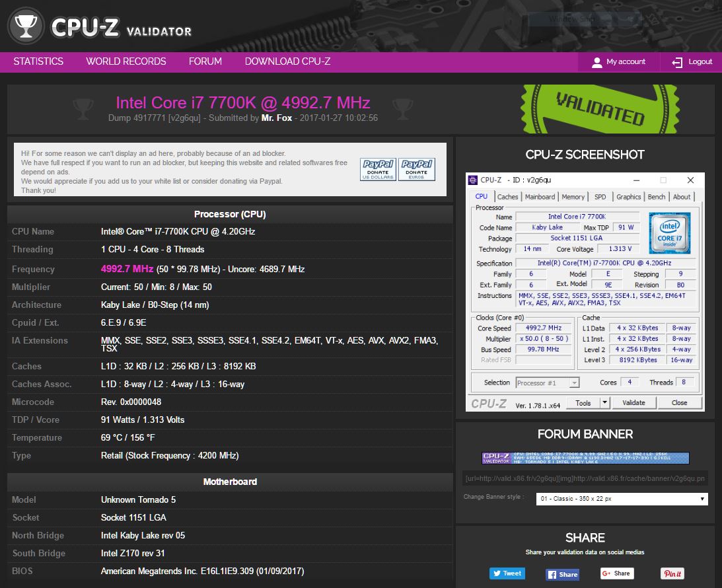The height and width of the screenshot is (588, 722).
Task: Click the CPU-Z app icon in window title
Action: coord(473,180)
